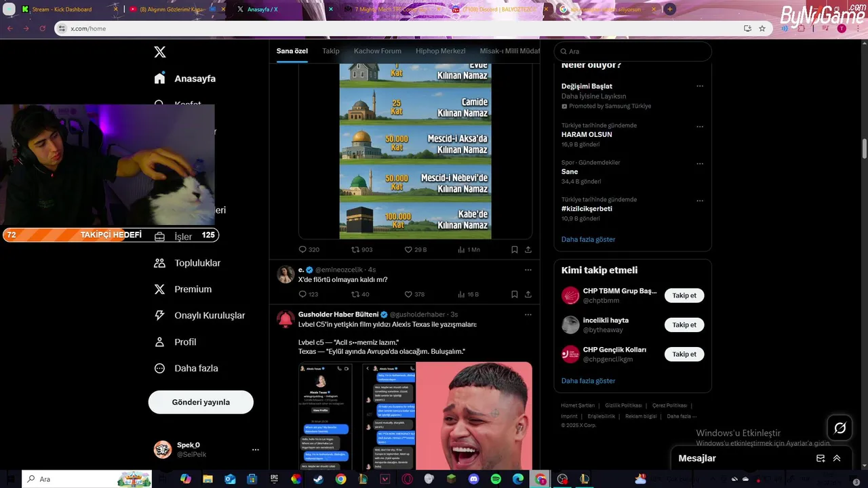Bookmark page with star icon in address bar
Screen dimensions: 868x488
[x=762, y=28]
